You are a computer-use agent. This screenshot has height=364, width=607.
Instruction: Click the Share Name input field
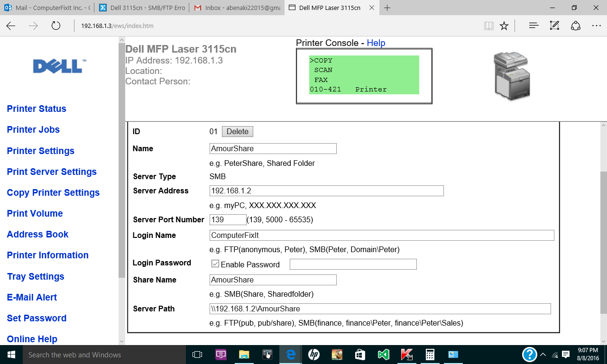coord(273,280)
